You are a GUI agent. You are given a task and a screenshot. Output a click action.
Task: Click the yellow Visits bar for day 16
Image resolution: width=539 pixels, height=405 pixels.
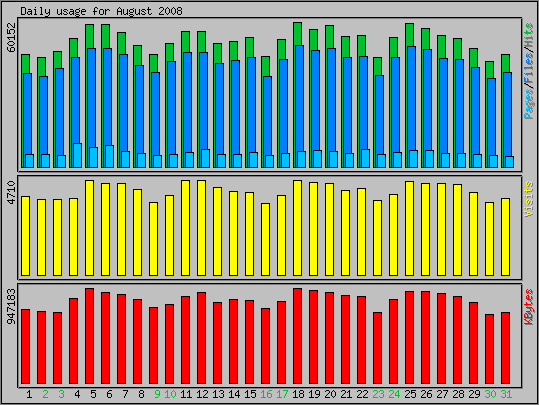coord(265,239)
